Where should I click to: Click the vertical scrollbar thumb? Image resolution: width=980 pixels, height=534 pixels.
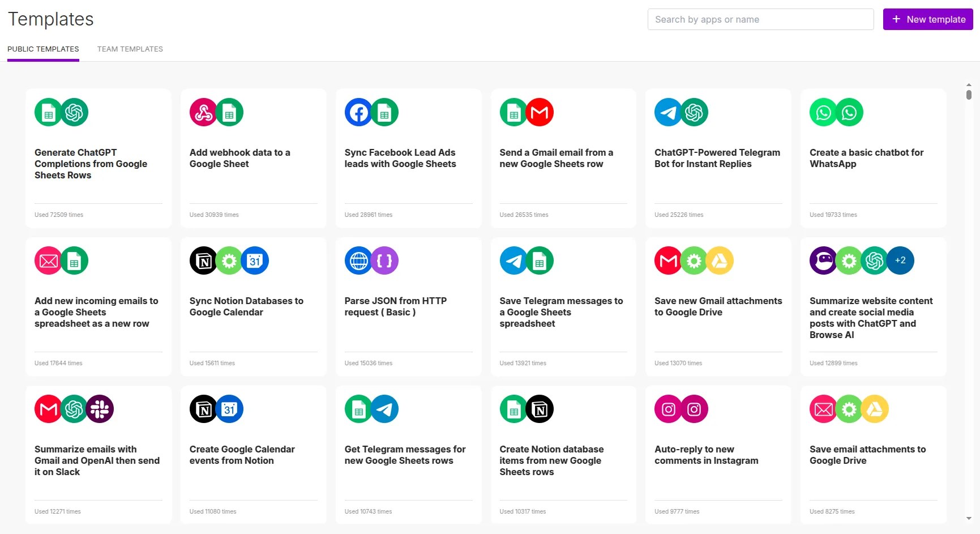pos(969,95)
